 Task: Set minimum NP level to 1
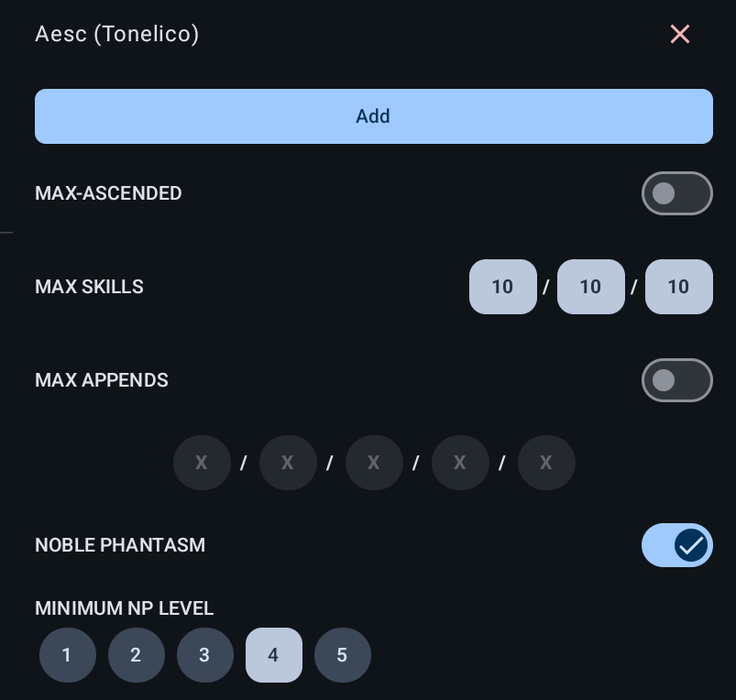point(67,655)
